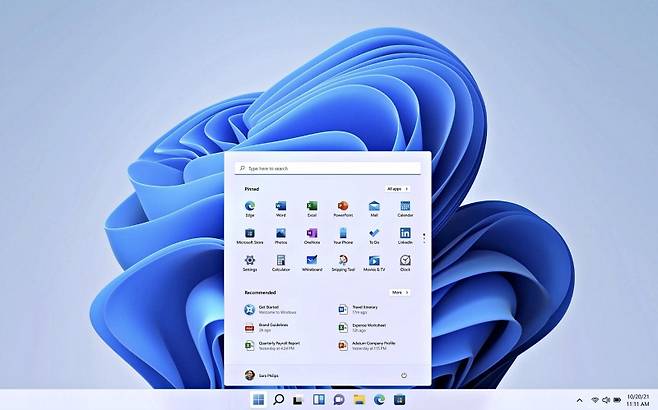Open the Snipping Tool app
The width and height of the screenshot is (658, 410).
[343, 261]
